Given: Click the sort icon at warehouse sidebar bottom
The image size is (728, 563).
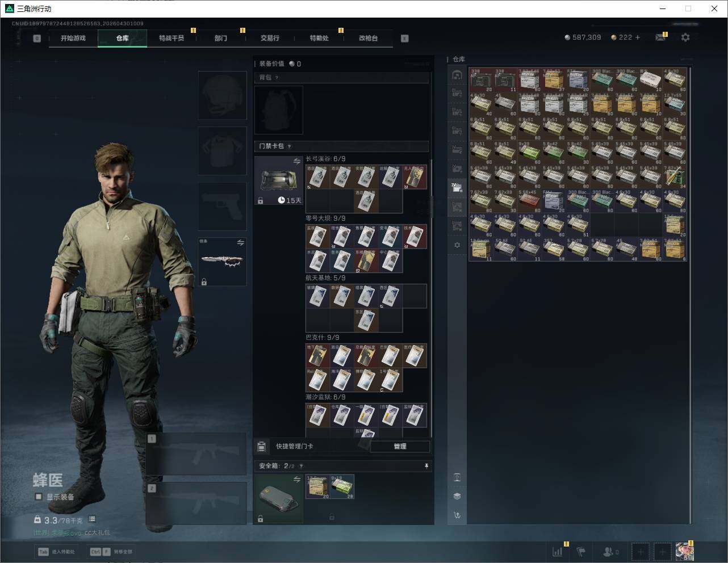Looking at the screenshot, I should 457,515.
